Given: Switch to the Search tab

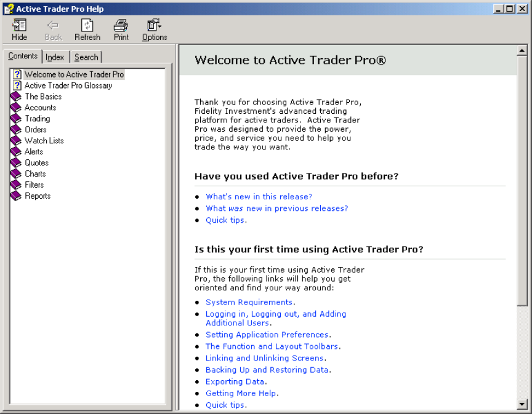Looking at the screenshot, I should 86,57.
